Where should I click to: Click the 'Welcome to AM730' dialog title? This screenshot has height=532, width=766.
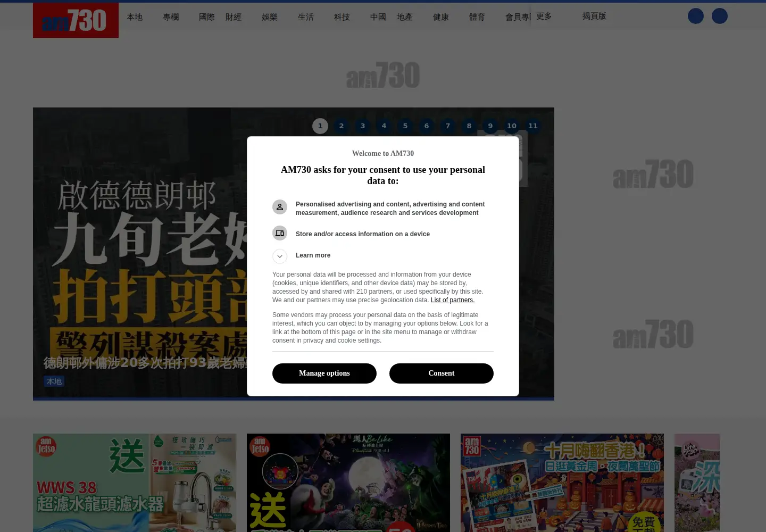point(383,153)
